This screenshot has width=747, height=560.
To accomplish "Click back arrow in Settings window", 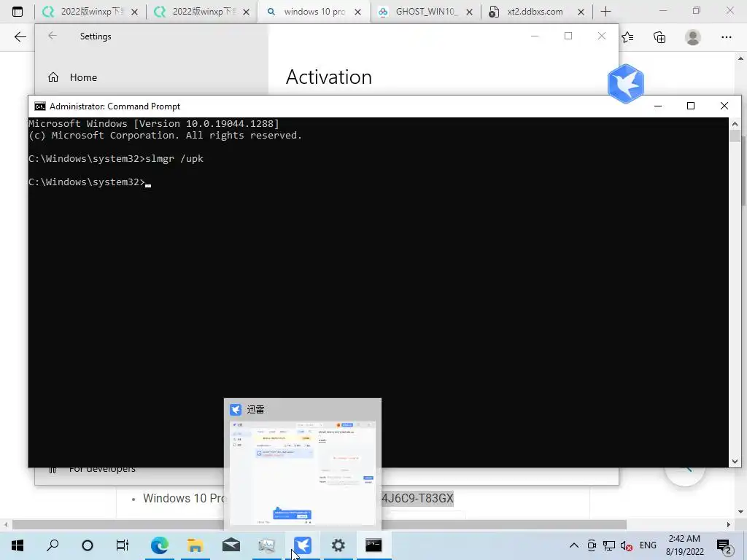I will [x=53, y=36].
